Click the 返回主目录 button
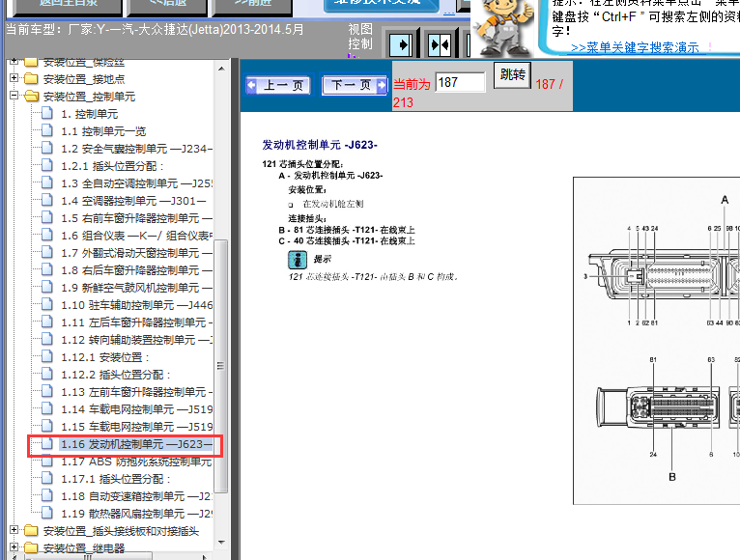 coord(69,6)
